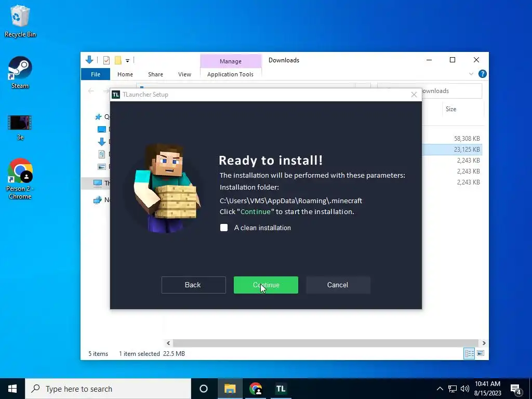This screenshot has width=532, height=399.
Task: Open File Explorer from taskbar
Action: [230, 389]
